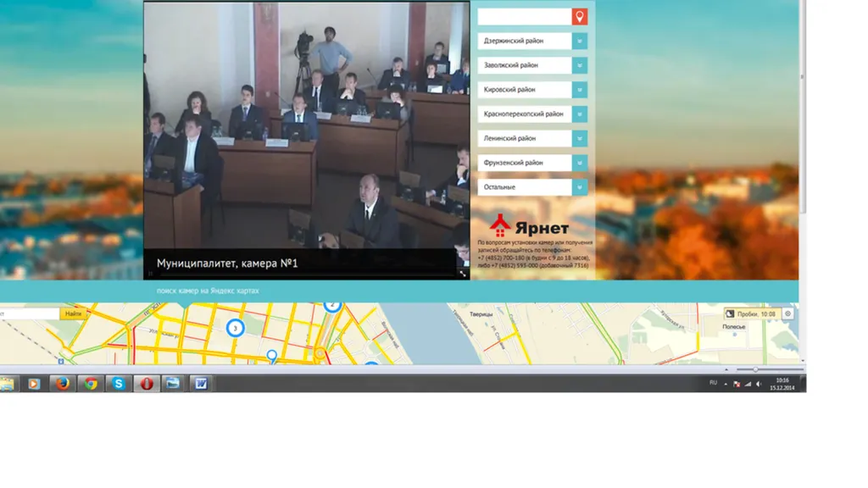Viewport: 868px width, 488px height.
Task: Click the Найти button on the map
Action: (73, 313)
